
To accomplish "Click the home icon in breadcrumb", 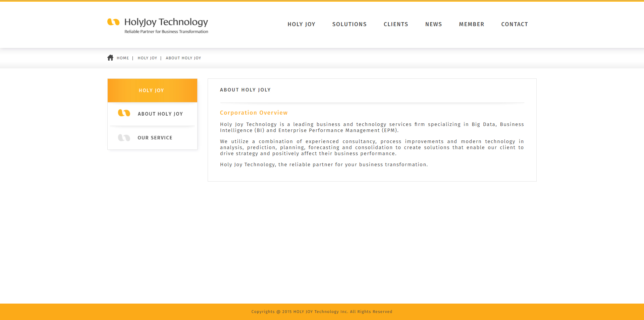I will (x=110, y=58).
